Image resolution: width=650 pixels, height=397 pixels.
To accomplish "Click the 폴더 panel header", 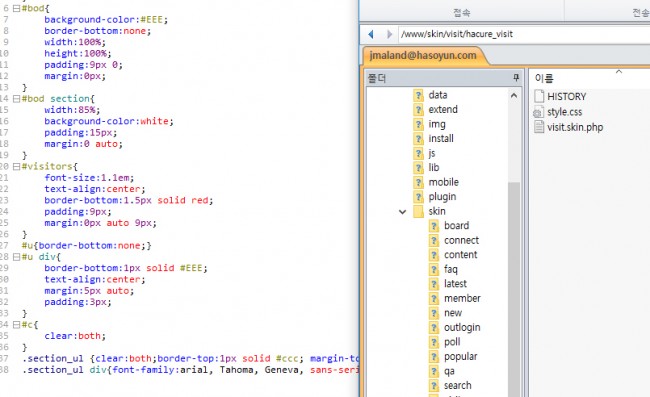I will click(x=444, y=78).
